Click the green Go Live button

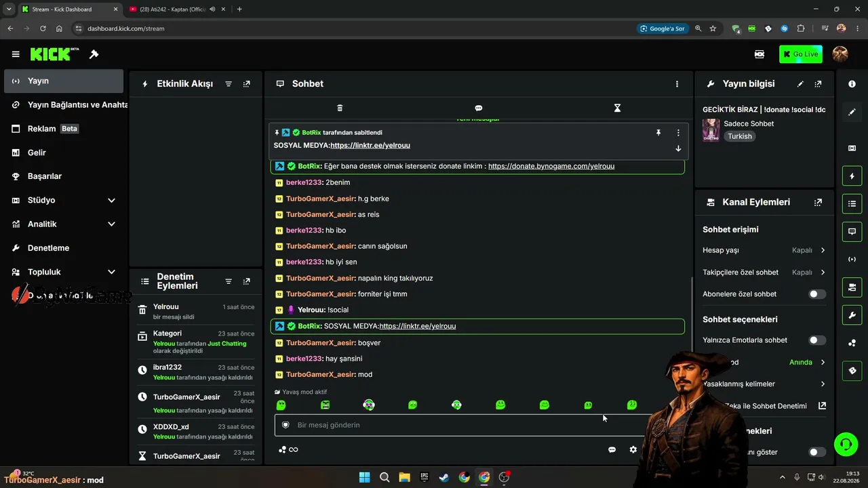(801, 54)
